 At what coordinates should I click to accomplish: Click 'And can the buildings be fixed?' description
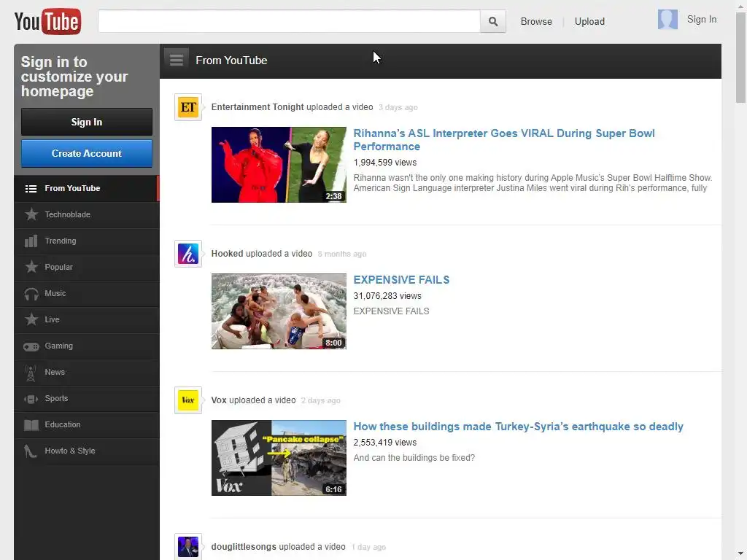tap(414, 458)
